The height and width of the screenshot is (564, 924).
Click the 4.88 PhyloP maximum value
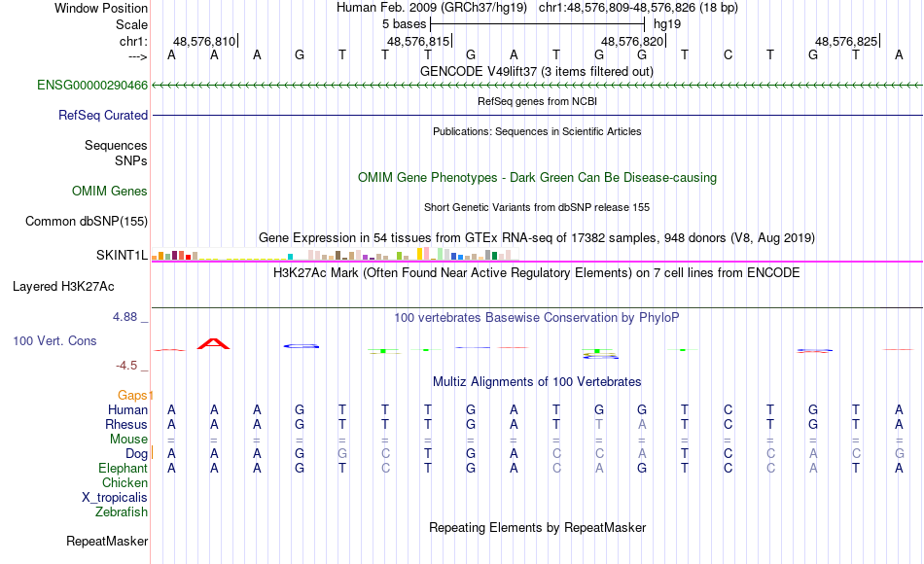pos(124,317)
